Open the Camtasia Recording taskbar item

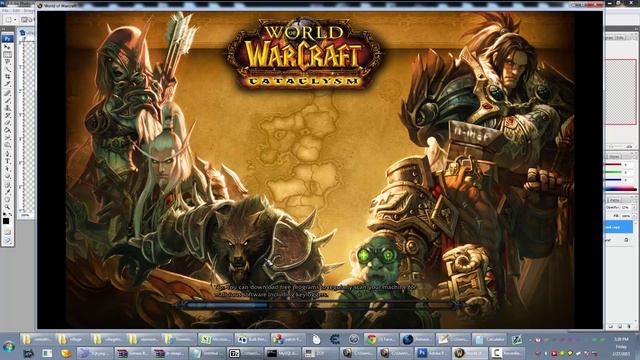tap(507, 353)
